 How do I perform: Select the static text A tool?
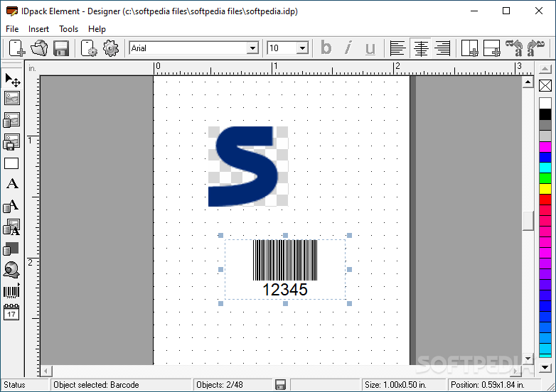click(12, 184)
